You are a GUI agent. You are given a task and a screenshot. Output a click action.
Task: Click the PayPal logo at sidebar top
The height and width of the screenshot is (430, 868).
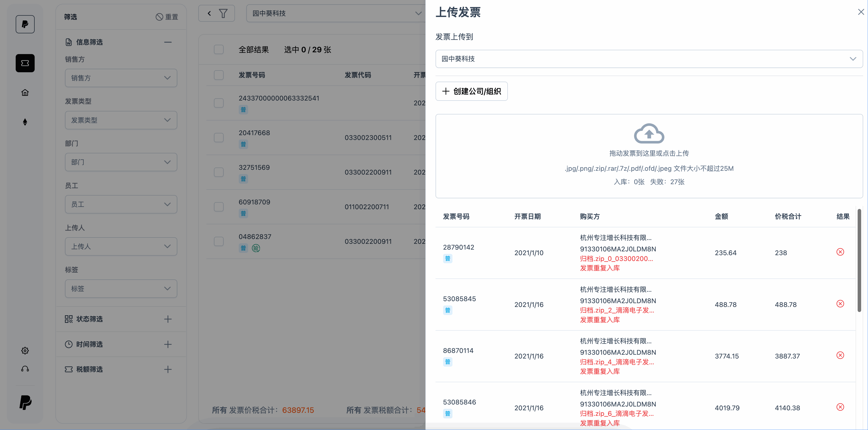pos(25,24)
